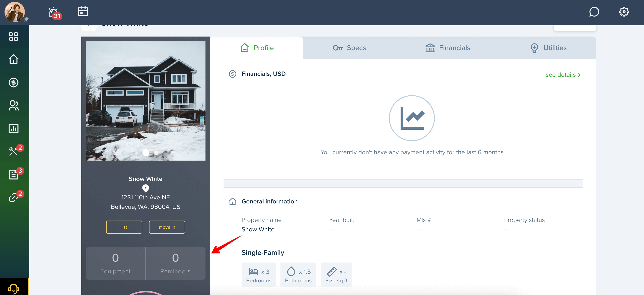Viewport: 644px width, 295px height.
Task: Click the water drop icon in Bathrooms tile
Action: pos(291,271)
